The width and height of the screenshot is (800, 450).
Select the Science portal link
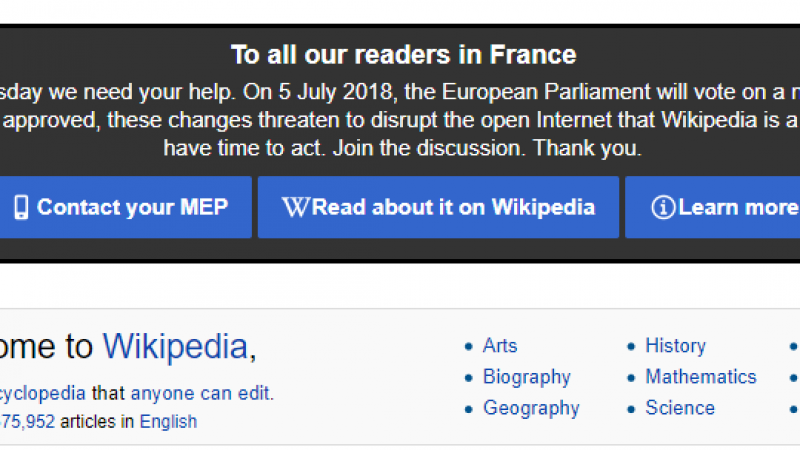[x=680, y=408]
